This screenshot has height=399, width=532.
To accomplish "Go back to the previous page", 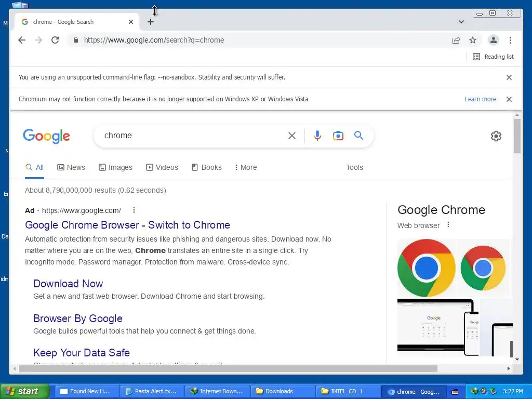I will tap(22, 40).
